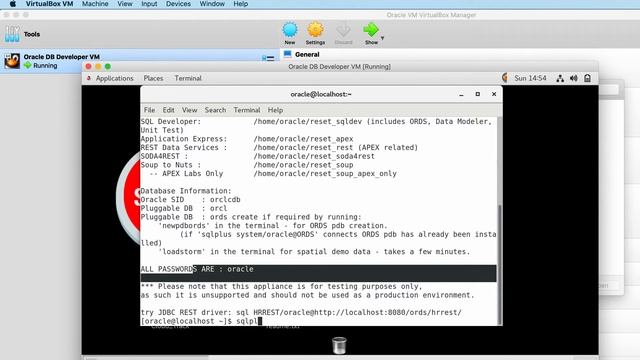The height and width of the screenshot is (360, 640).
Task: Open the VM list item menu icon
Action: click(x=269, y=58)
